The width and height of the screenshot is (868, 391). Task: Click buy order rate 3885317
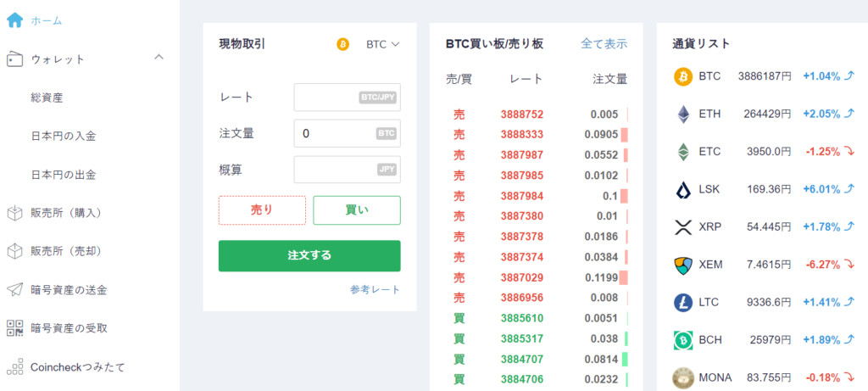pos(522,338)
